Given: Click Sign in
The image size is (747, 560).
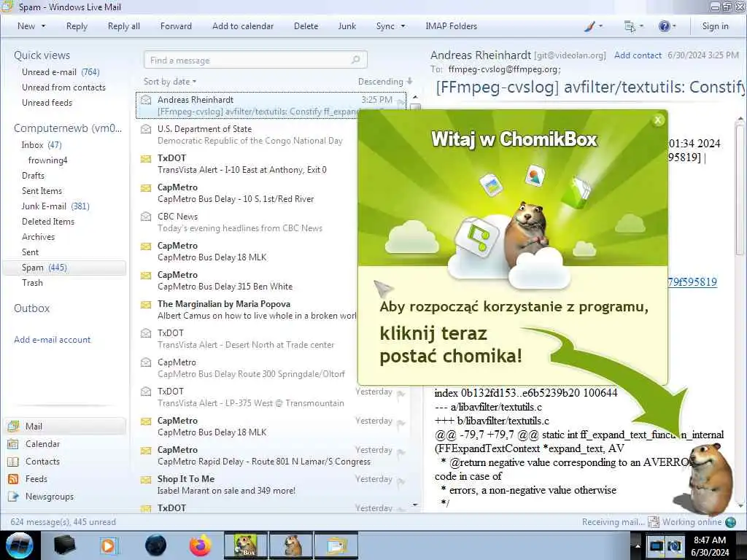Looking at the screenshot, I should [715, 26].
